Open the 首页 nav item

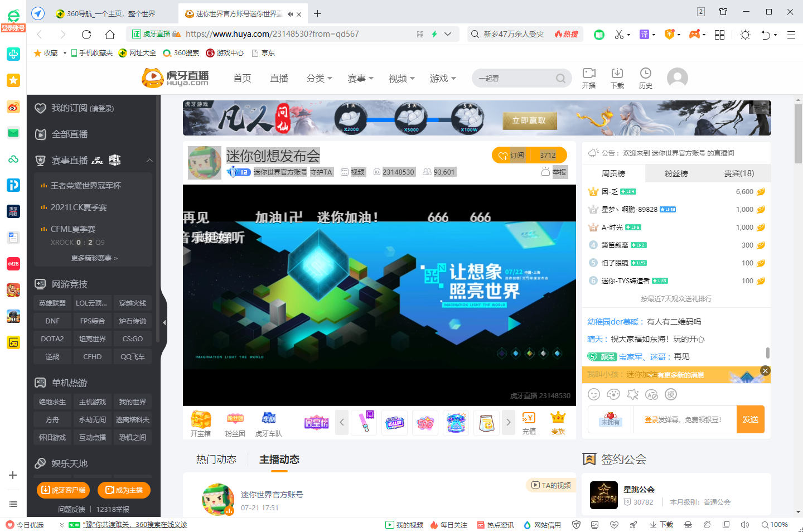(x=242, y=79)
